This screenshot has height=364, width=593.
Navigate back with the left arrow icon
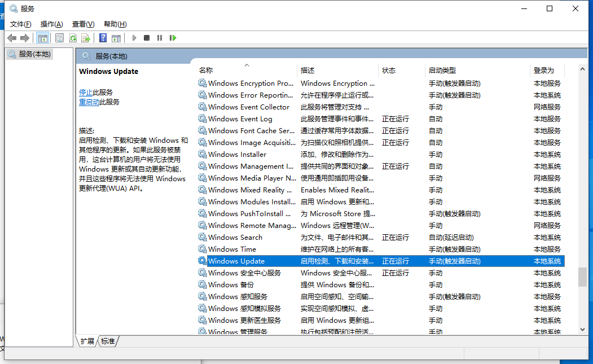pos(12,38)
